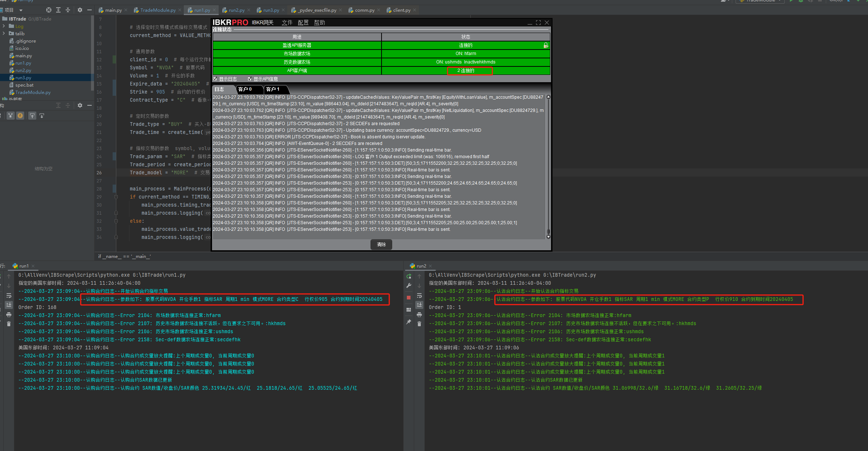Viewport: 868px width, 451px height.
Task: Clear run1 console with trash icon
Action: tap(9, 324)
